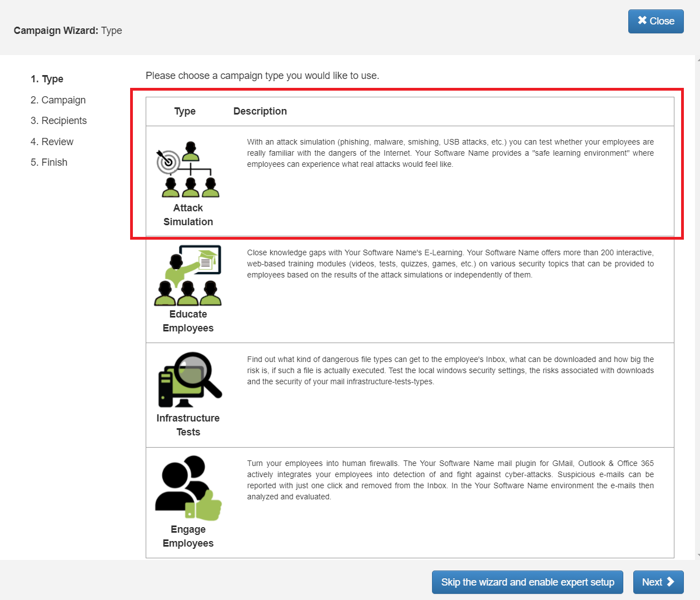Open the Recipients wizard step
700x600 pixels.
pyautogui.click(x=59, y=121)
